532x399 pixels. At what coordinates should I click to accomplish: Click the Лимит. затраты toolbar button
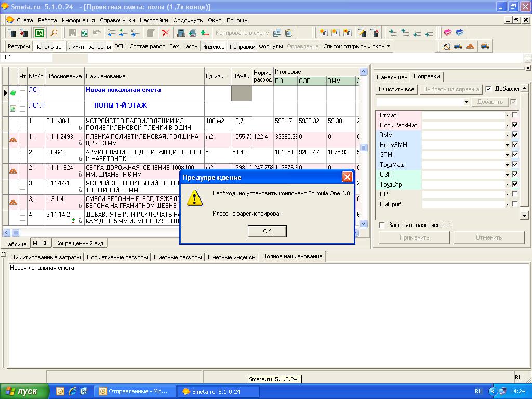click(x=89, y=46)
